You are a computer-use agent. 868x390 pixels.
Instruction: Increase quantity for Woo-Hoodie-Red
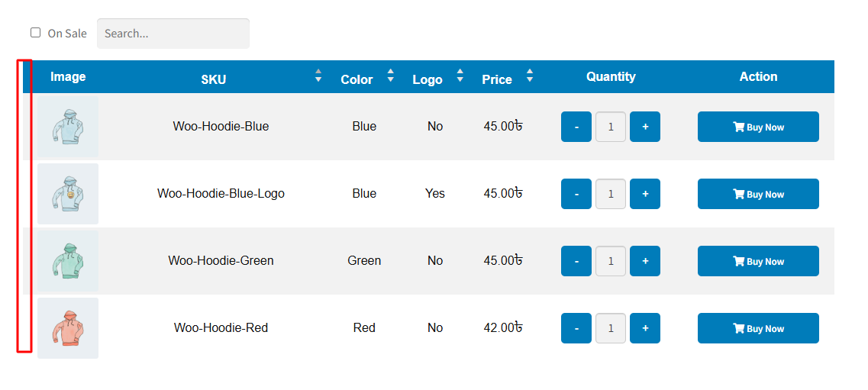click(x=645, y=328)
